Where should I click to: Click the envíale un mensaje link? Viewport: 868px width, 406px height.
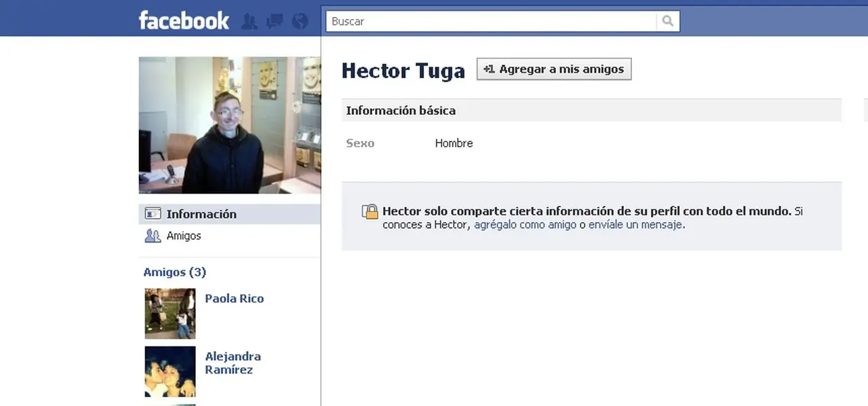[x=636, y=225]
